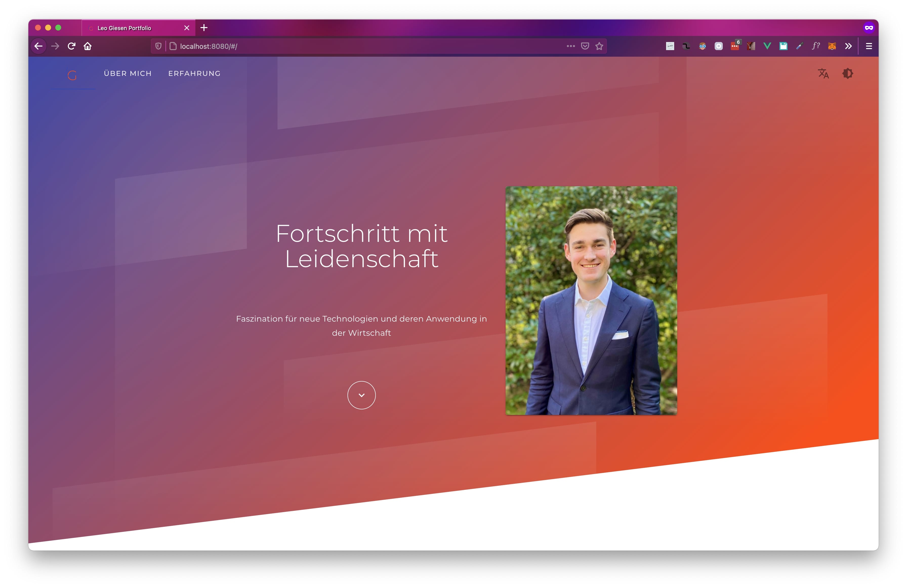The width and height of the screenshot is (907, 588).
Task: Close the Leo Giesen Portfolio tab
Action: (x=187, y=28)
